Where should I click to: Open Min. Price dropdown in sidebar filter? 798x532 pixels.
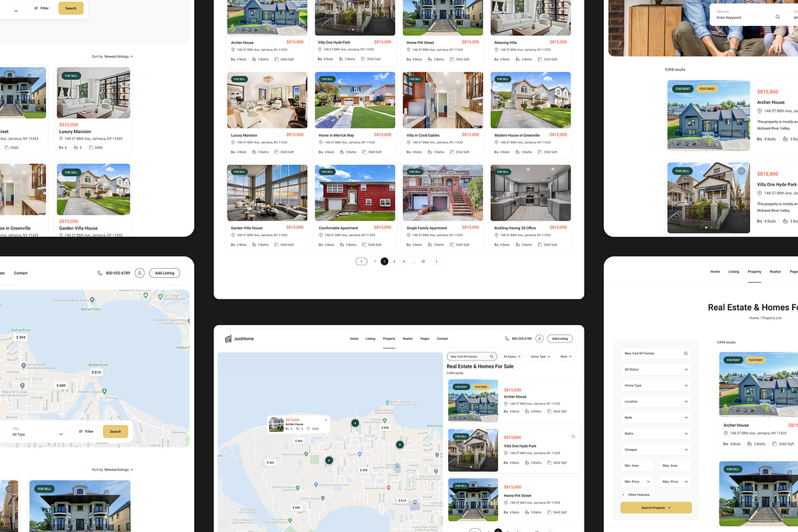[637, 481]
